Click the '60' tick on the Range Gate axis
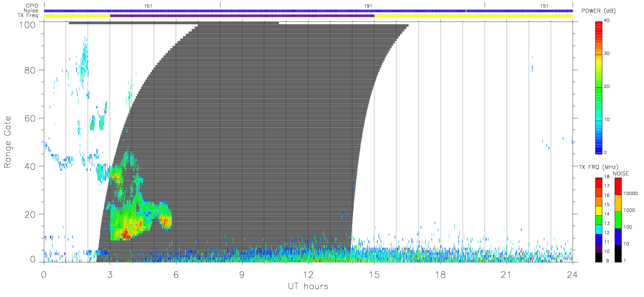644x297 pixels. coord(30,118)
